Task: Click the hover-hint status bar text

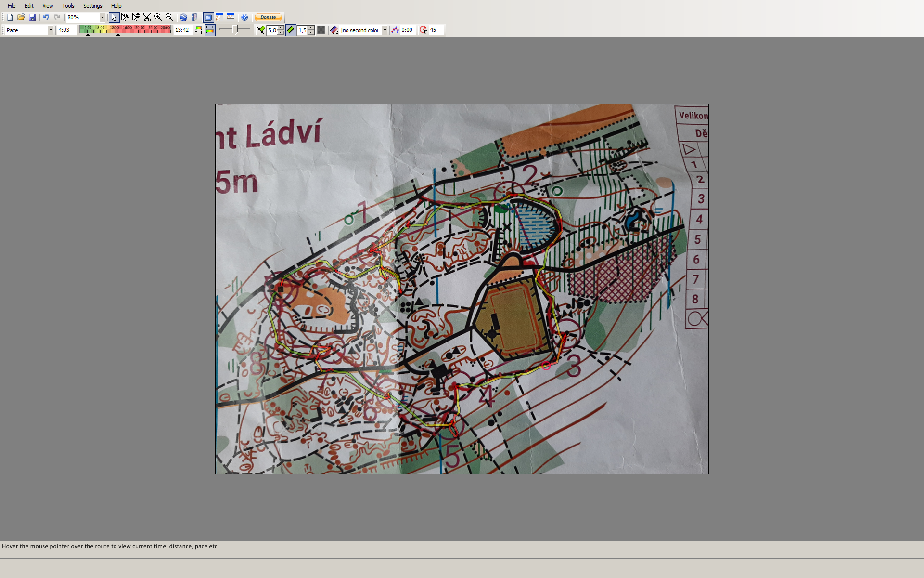Action: pos(110,546)
